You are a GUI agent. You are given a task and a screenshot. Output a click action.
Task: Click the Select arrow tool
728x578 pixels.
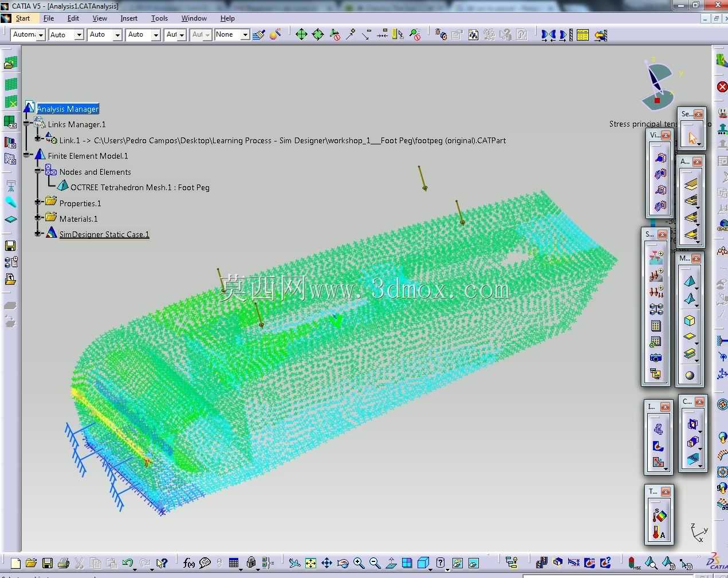point(692,138)
